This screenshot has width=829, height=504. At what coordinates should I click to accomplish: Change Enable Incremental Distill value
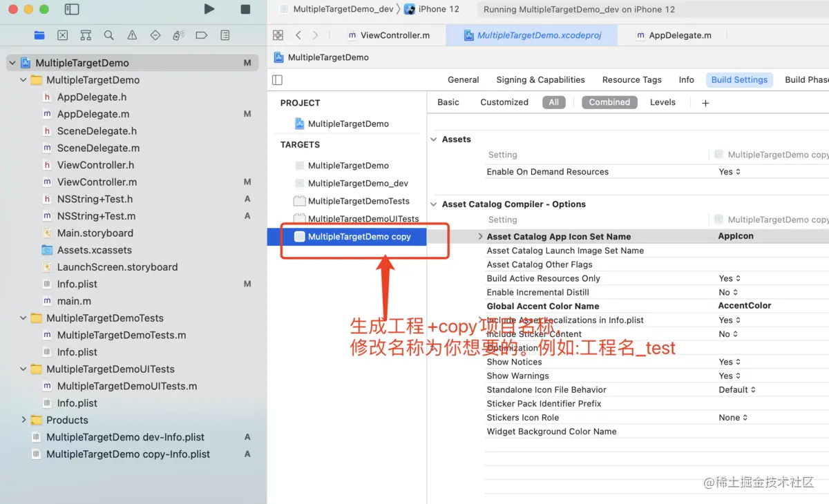click(728, 293)
